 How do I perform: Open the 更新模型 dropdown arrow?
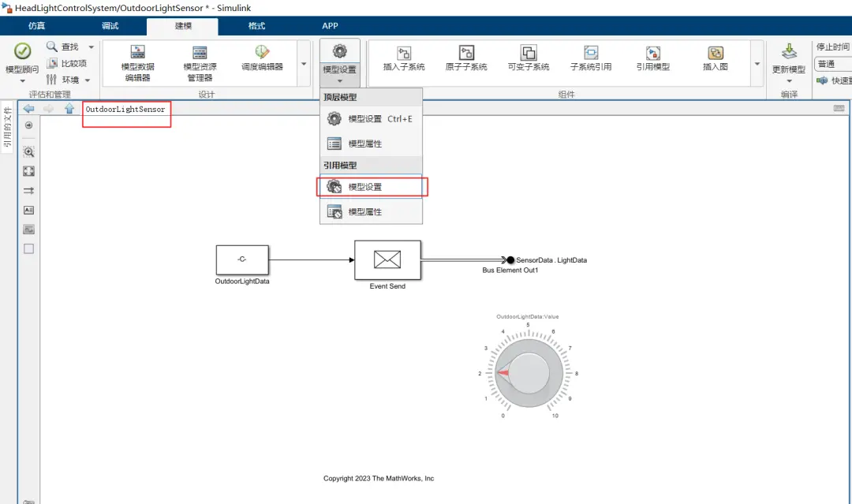789,81
